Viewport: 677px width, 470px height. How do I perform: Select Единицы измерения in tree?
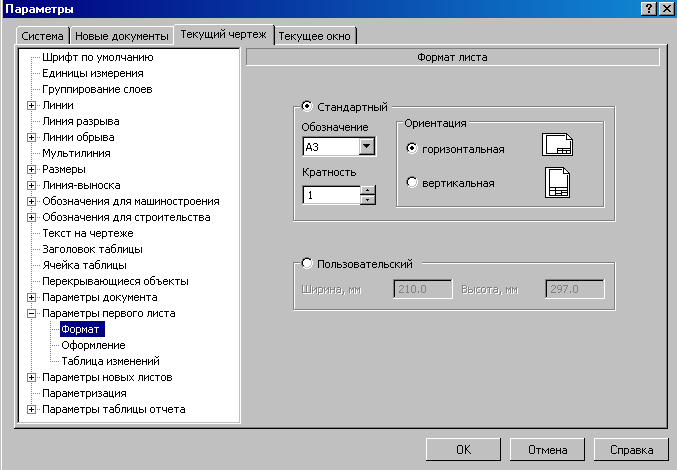[x=93, y=73]
